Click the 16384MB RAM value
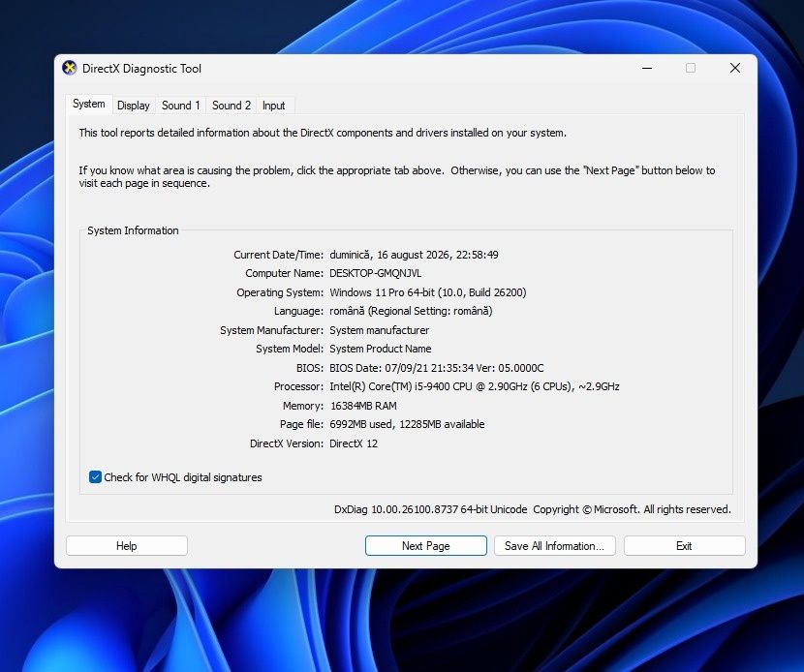Image resolution: width=804 pixels, height=672 pixels. (x=363, y=406)
